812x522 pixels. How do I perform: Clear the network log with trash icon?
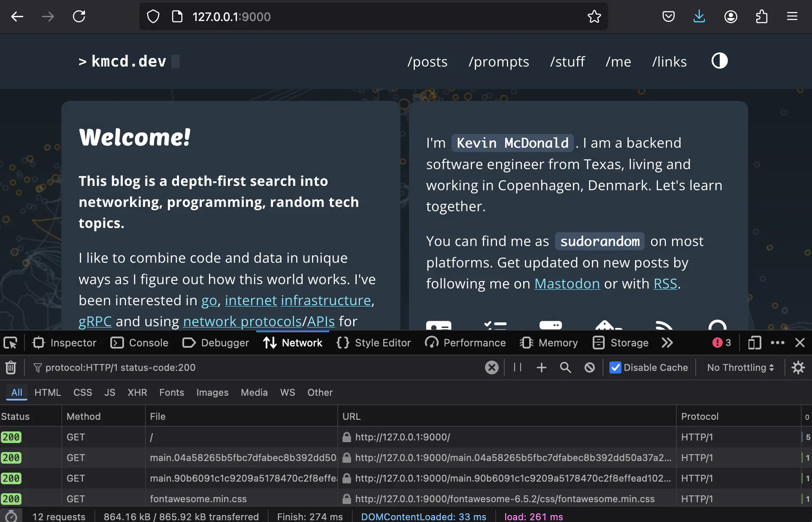11,367
